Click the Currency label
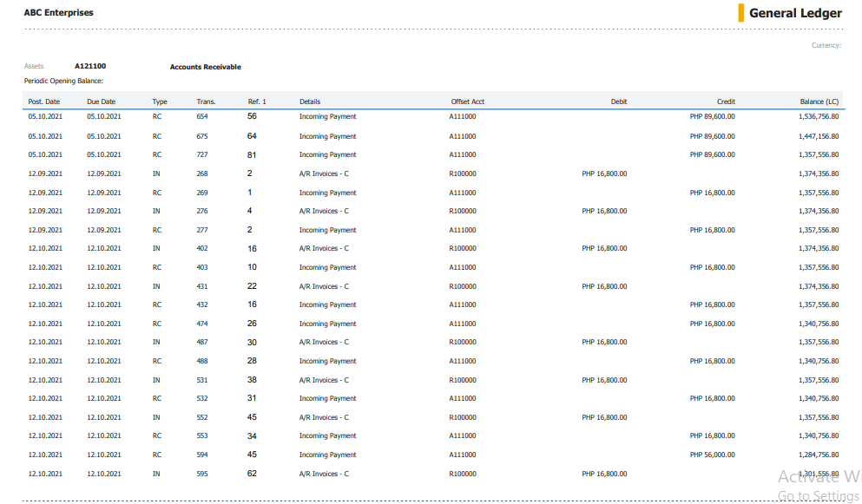Image resolution: width=862 pixels, height=504 pixels. pos(826,45)
